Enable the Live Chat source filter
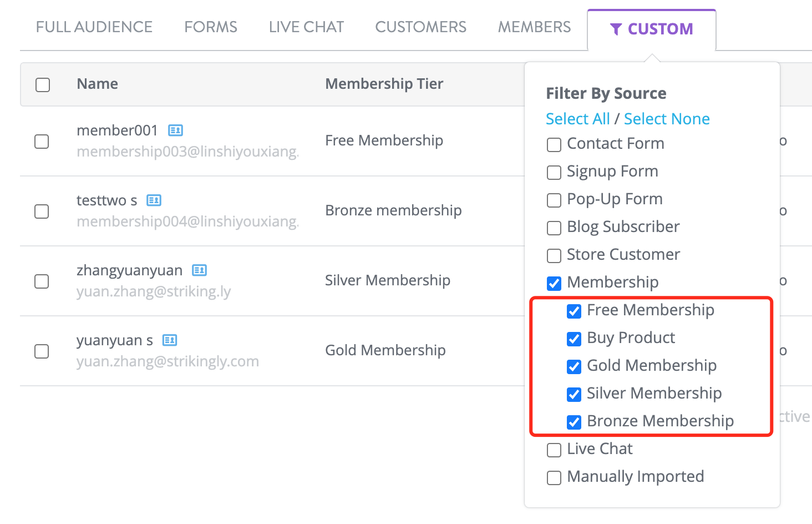The image size is (812, 524). [554, 450]
